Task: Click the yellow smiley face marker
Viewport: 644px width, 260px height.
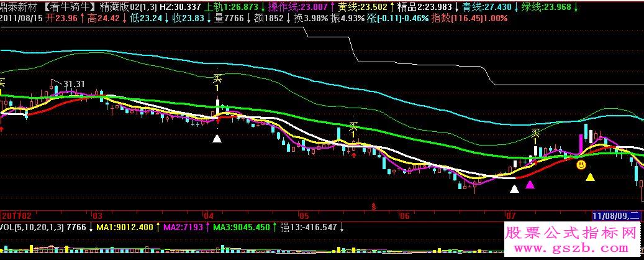Action: [x=581, y=165]
